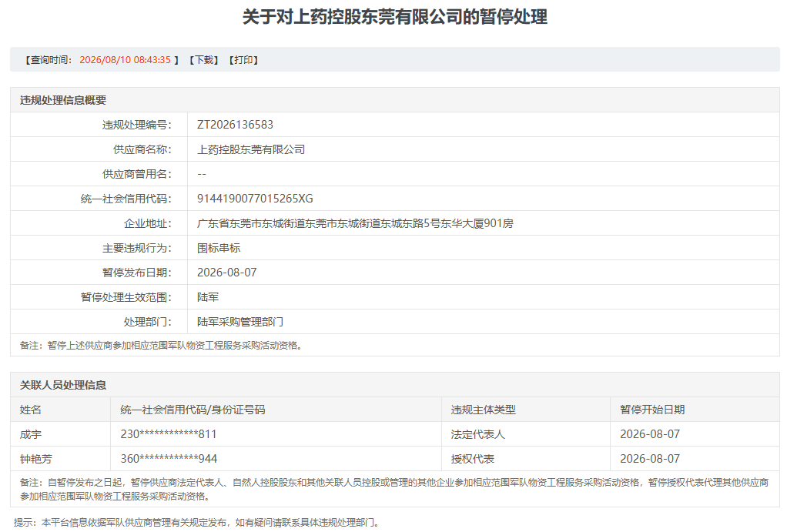Viewport: 787px width, 532px height.
Task: Select the role 授权代表 in 钟艳芳's row
Action: pyautogui.click(x=472, y=459)
